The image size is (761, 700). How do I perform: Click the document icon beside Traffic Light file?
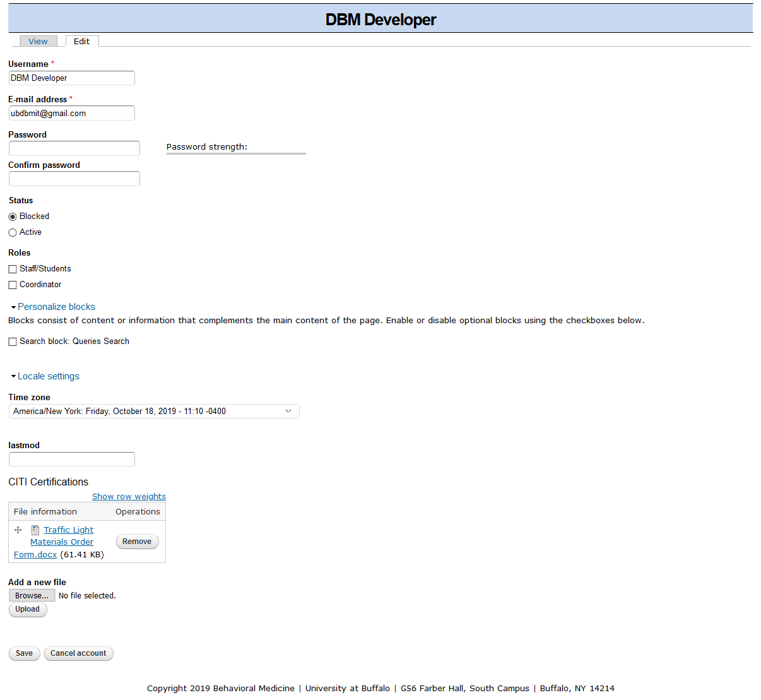35,530
